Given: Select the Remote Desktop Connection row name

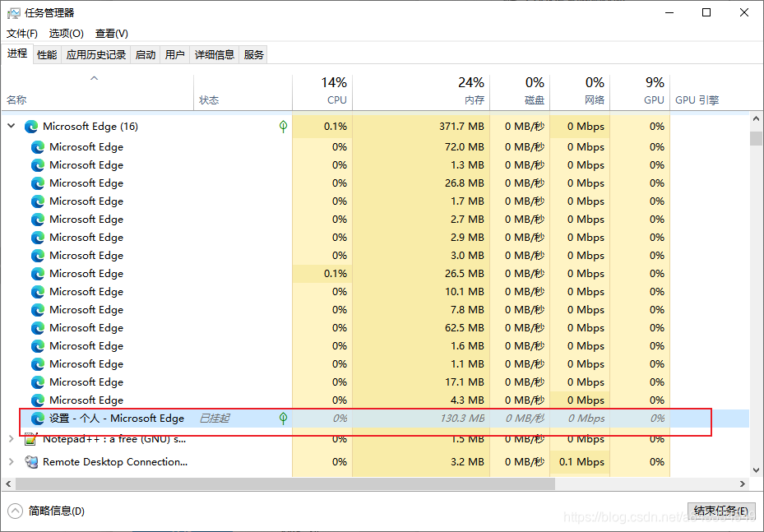Looking at the screenshot, I should 115,462.
